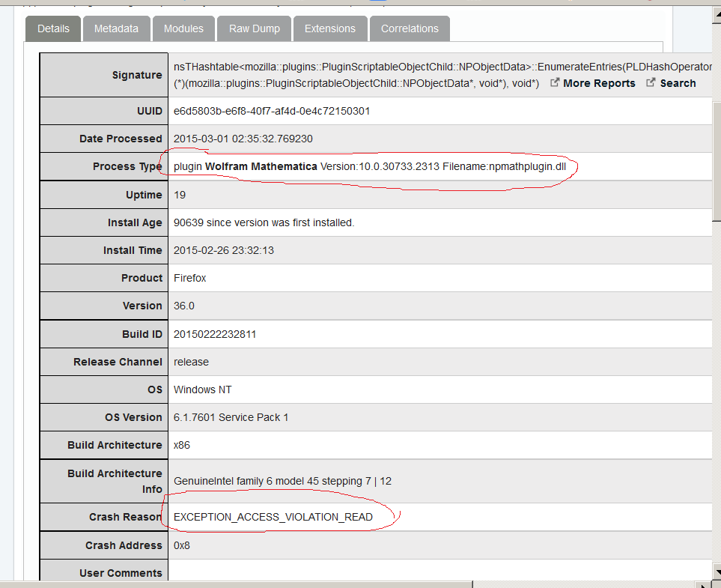721x588 pixels.
Task: Click external-link icon before Search
Action: [651, 82]
